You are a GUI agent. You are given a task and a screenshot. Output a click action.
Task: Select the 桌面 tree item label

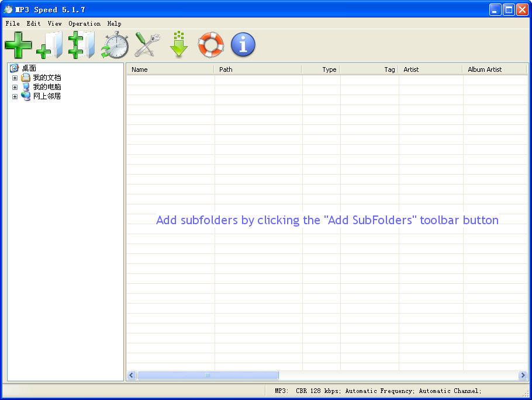[x=29, y=68]
